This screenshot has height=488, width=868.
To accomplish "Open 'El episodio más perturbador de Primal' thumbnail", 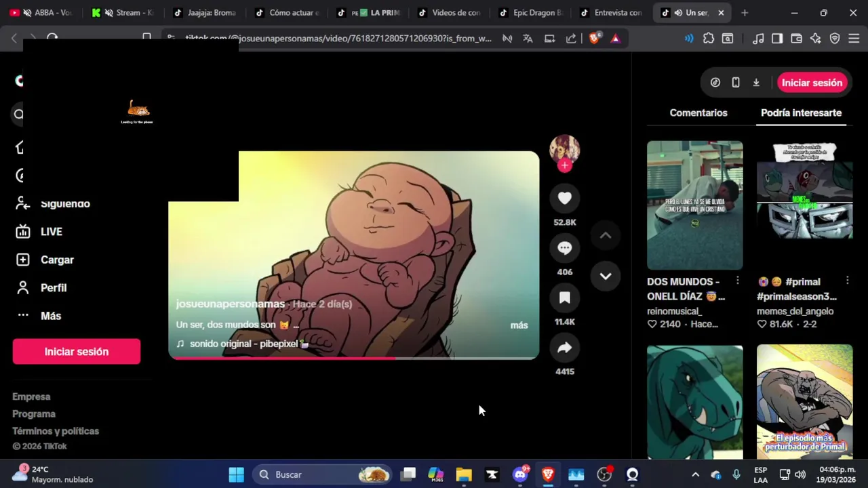I will (804, 403).
